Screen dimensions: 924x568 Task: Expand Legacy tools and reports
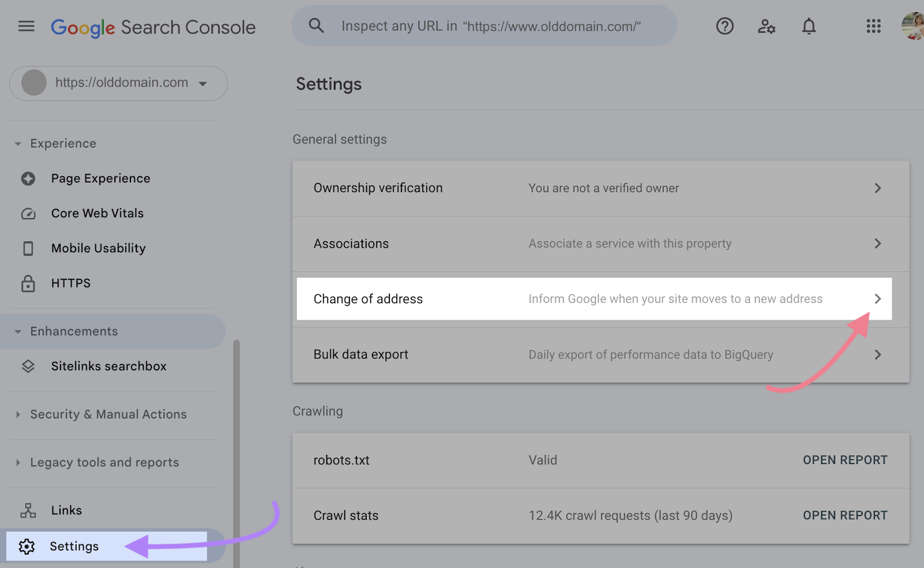click(x=104, y=462)
